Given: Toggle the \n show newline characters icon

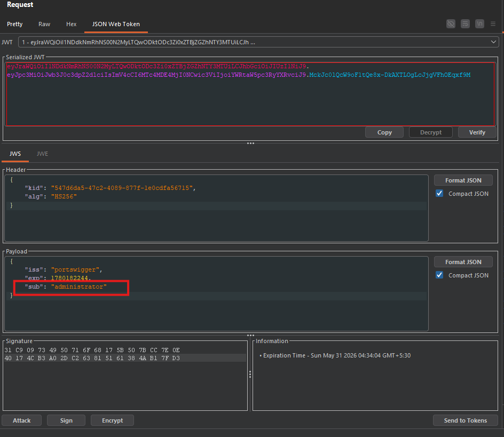Looking at the screenshot, I should coord(479,24).
